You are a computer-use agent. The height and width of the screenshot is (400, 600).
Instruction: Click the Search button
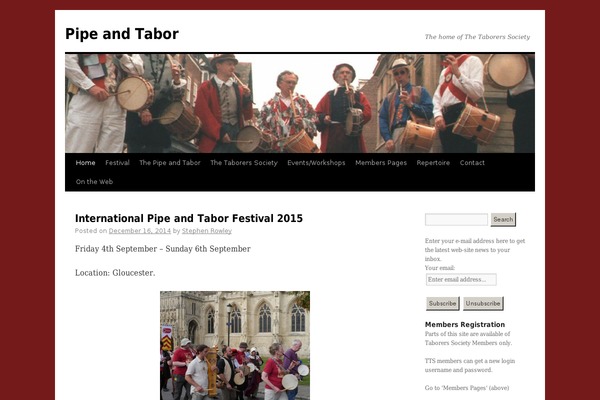pos(503,219)
